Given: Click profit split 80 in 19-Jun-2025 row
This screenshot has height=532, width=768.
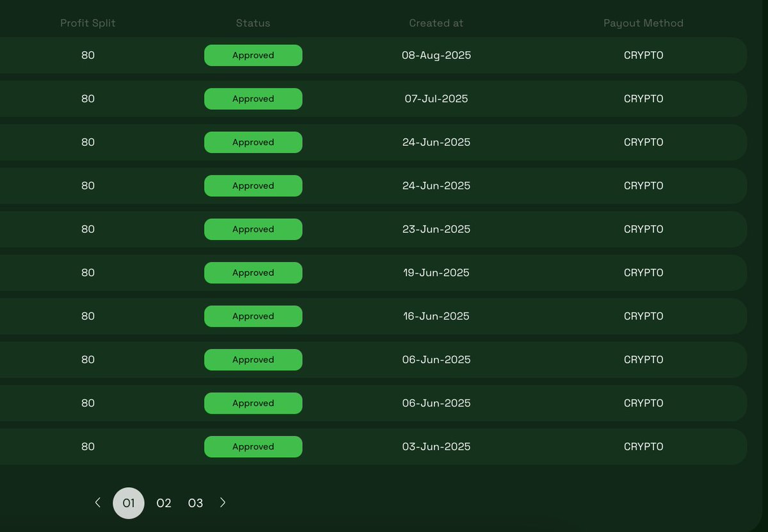Looking at the screenshot, I should pos(88,273).
